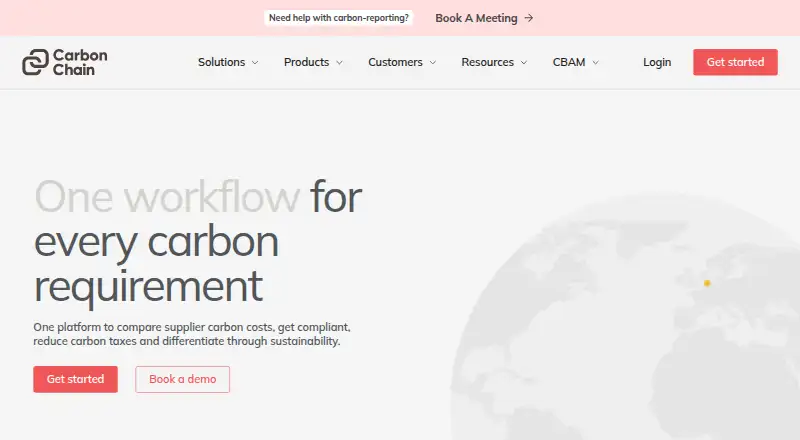Expand the CBAM chevron arrow
800x440 pixels.
click(595, 63)
